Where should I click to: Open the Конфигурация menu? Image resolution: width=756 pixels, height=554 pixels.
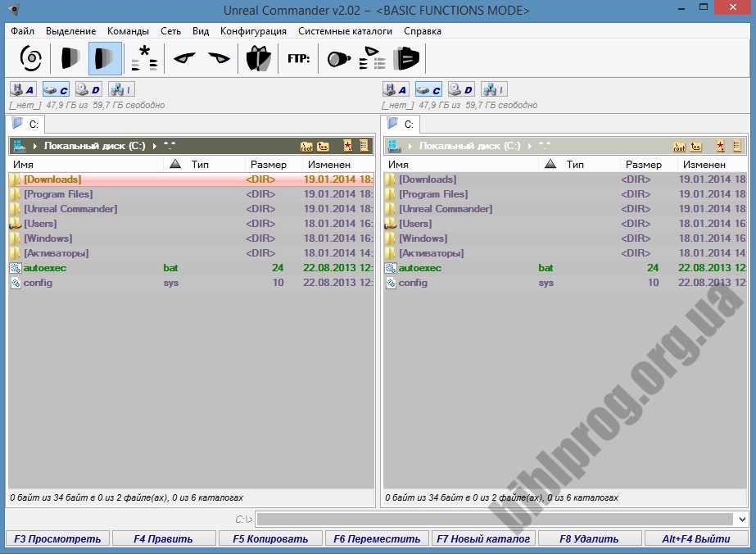(253, 31)
